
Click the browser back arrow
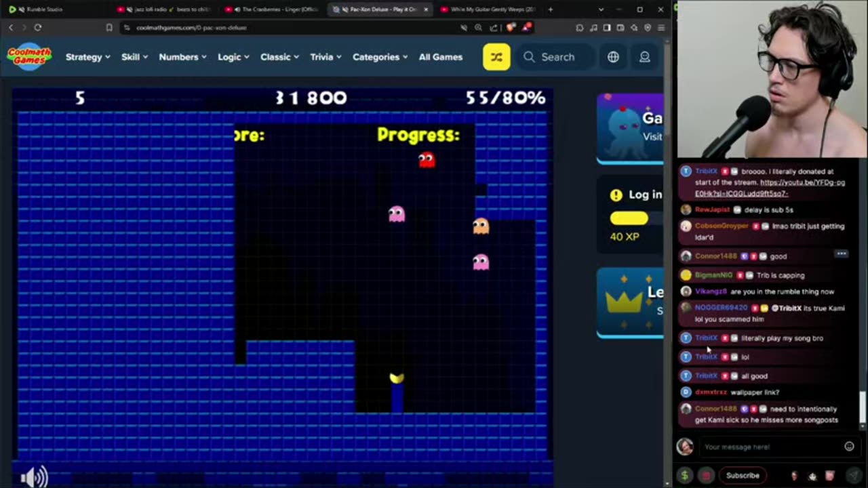(11, 27)
